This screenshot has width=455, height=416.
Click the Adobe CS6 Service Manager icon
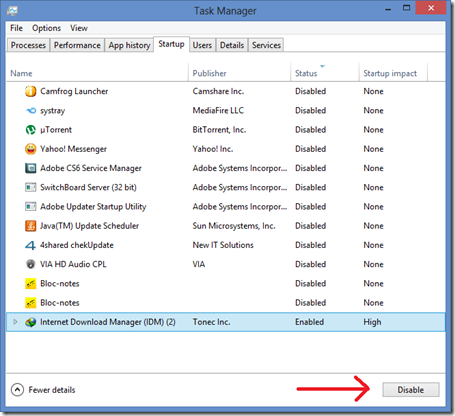(31, 168)
